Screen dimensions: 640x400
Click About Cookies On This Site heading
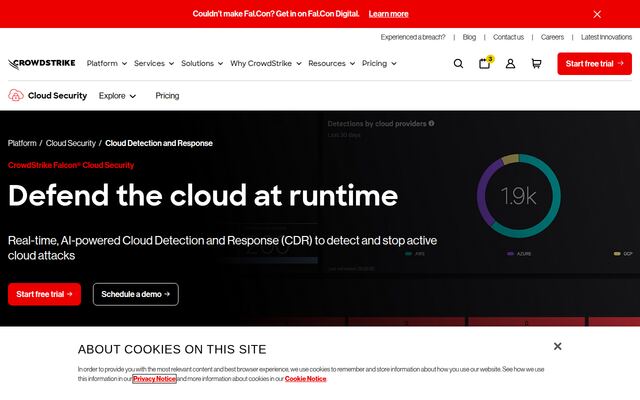point(172,349)
